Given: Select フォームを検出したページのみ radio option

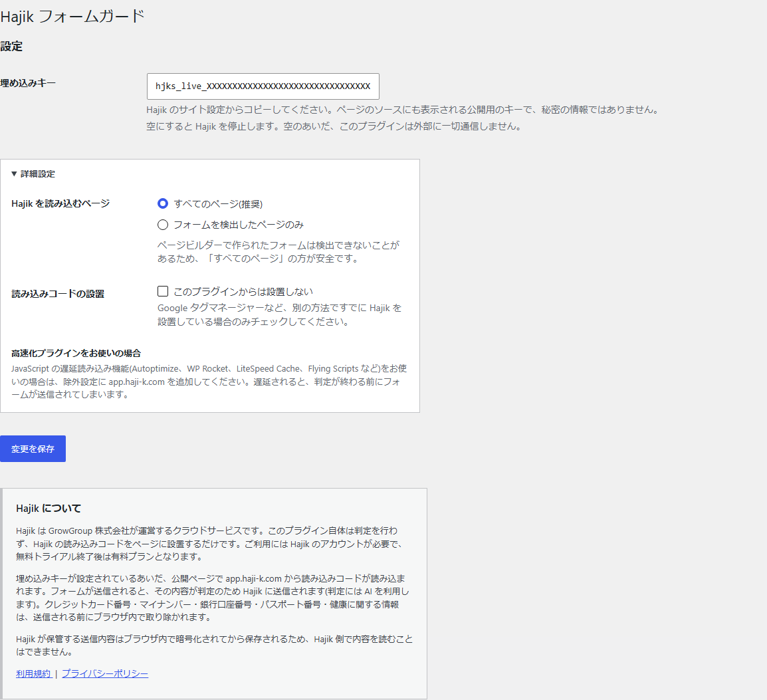Looking at the screenshot, I should click(x=163, y=225).
